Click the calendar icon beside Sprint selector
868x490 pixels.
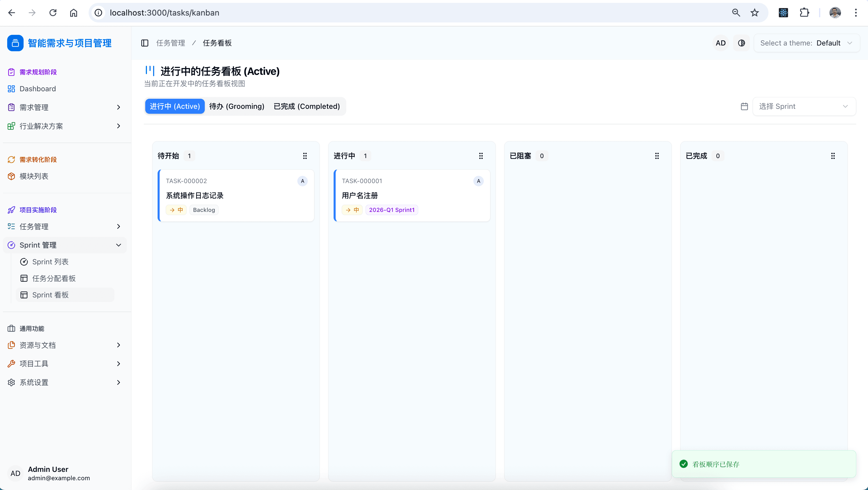point(744,107)
